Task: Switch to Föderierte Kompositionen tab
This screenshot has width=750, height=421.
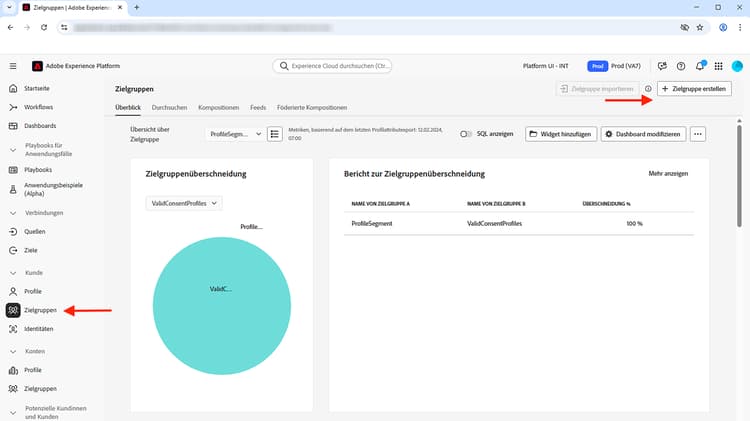Action: (312, 108)
